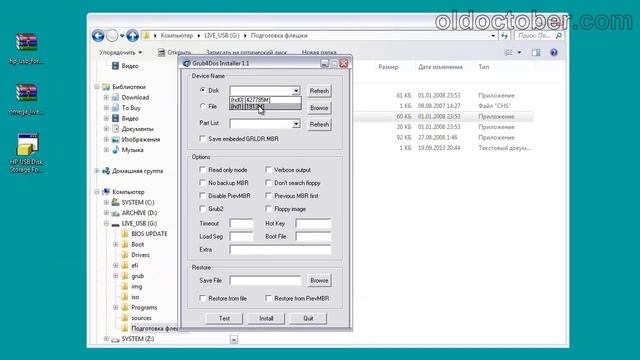This screenshot has width=640, height=360.
Task: Select Download library in Explorer tree
Action: point(135,98)
